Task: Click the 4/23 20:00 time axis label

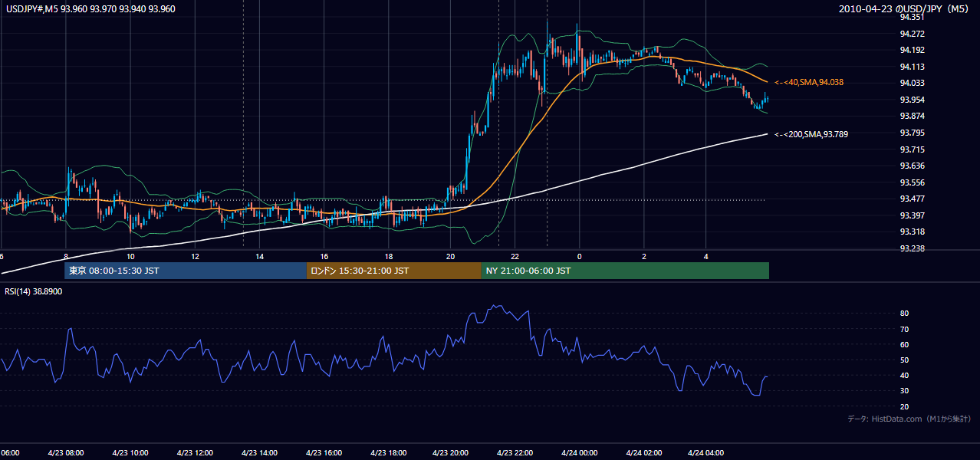Action: tap(452, 452)
